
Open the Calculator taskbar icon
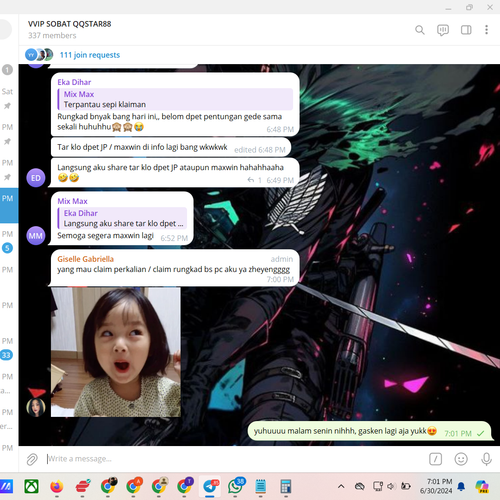pos(286,486)
